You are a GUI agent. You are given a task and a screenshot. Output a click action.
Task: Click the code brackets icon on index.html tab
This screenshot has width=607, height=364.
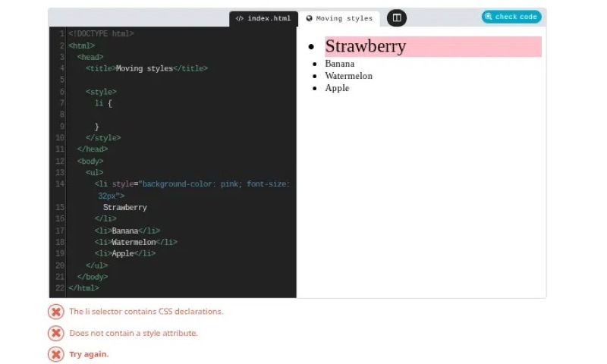click(240, 18)
